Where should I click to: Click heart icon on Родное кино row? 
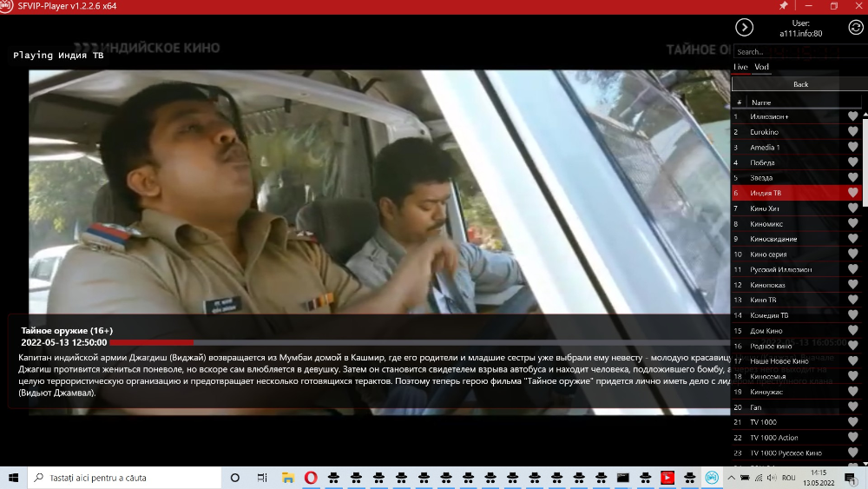coord(852,346)
